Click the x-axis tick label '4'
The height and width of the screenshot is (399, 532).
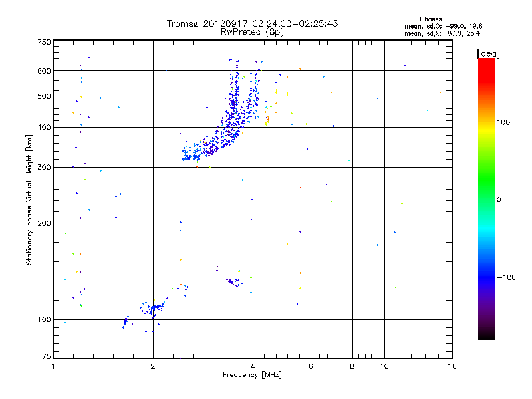(x=253, y=366)
